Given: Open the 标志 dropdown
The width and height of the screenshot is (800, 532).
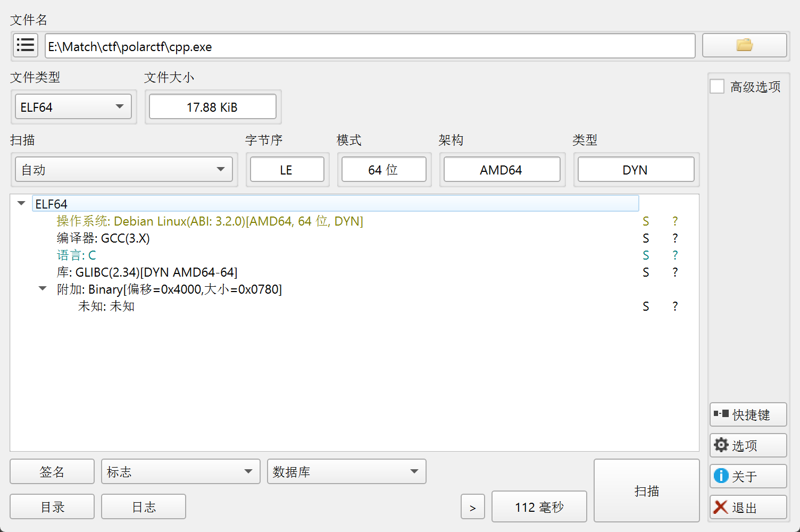Looking at the screenshot, I should (181, 471).
